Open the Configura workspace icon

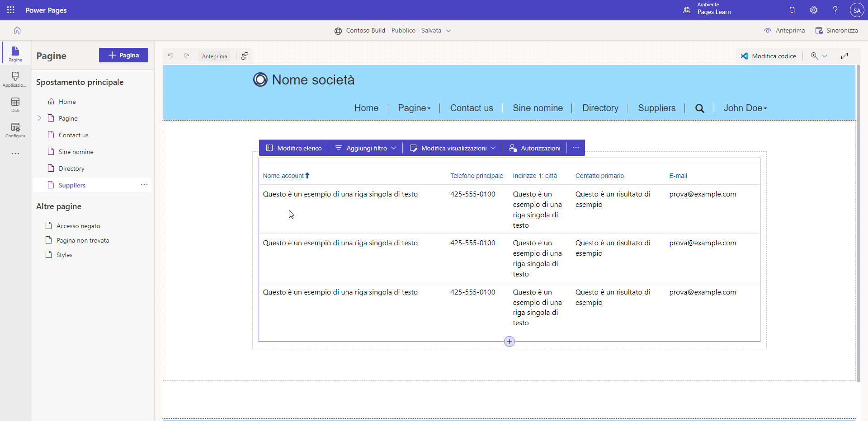pos(15,130)
